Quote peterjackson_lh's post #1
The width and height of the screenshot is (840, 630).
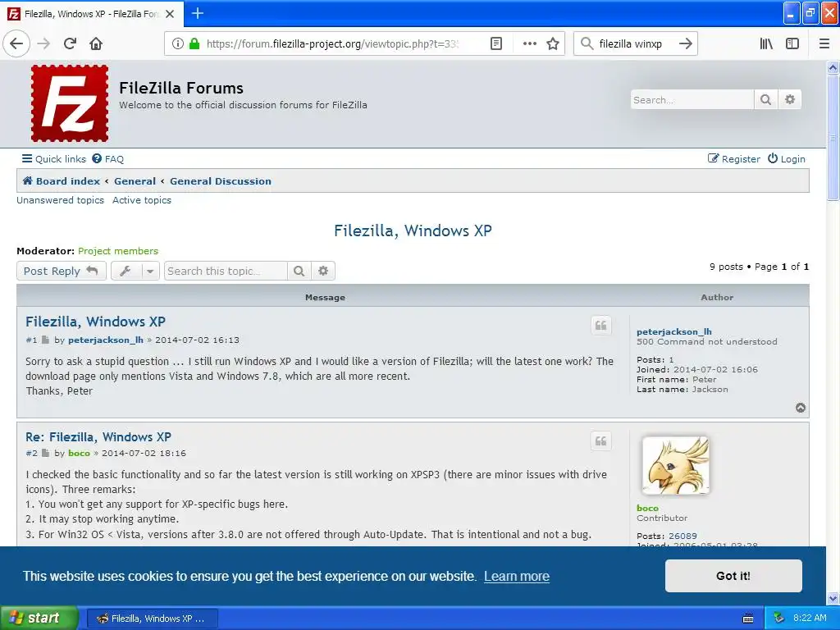click(x=601, y=325)
